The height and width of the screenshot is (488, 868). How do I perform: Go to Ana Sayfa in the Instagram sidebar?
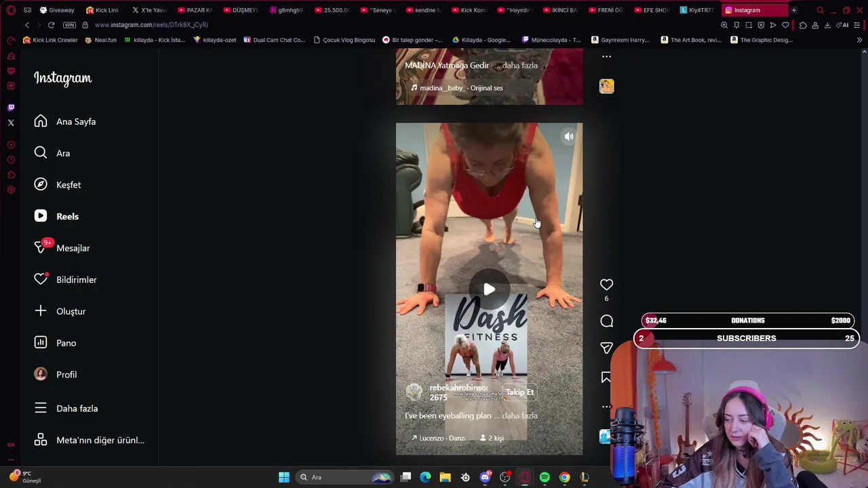pos(66,121)
